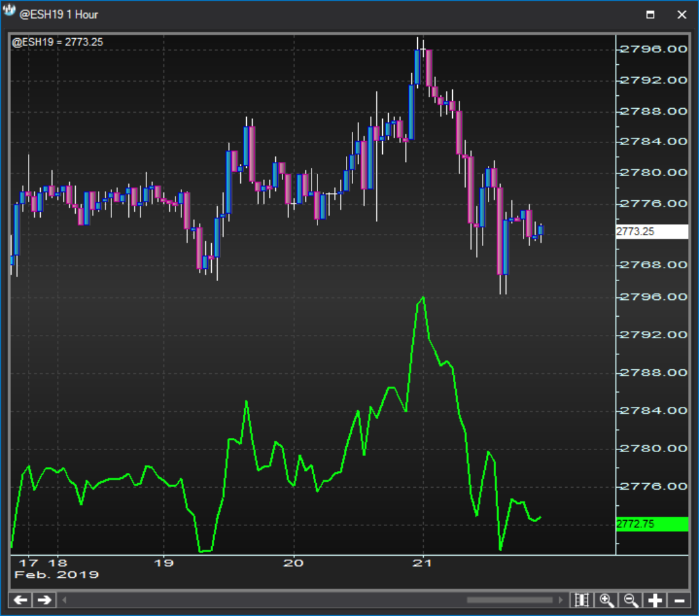This screenshot has width=699, height=616.
Task: Click the small left scrollbar arrow
Action: tap(64, 600)
